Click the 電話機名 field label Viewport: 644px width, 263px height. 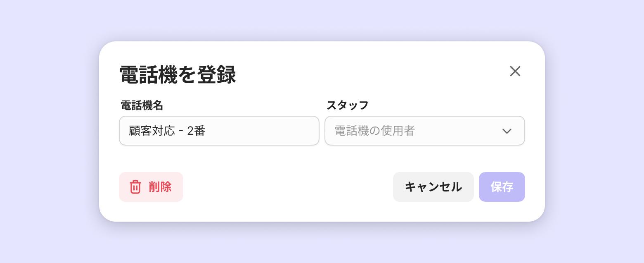142,105
